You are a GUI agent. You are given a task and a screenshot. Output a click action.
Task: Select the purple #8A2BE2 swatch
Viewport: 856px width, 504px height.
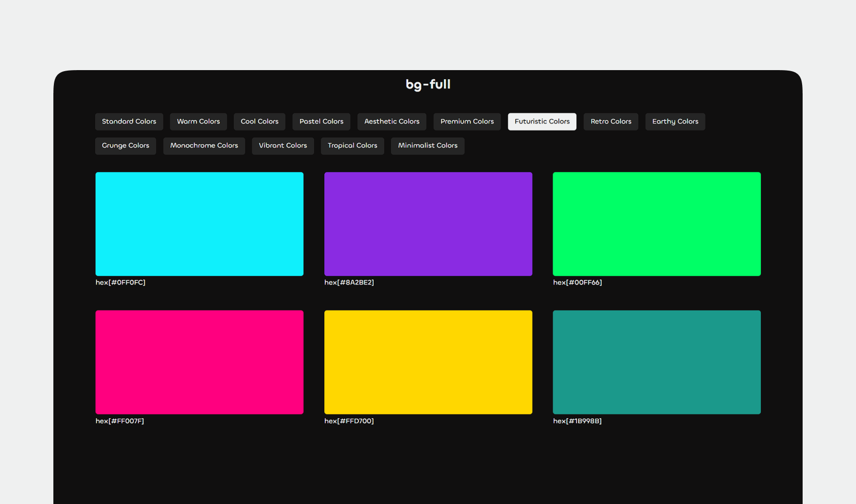pos(428,224)
